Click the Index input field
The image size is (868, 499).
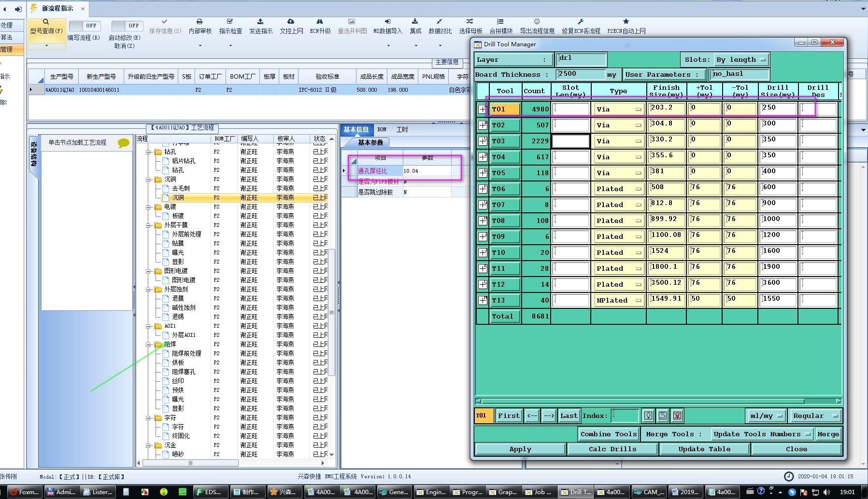tap(625, 416)
